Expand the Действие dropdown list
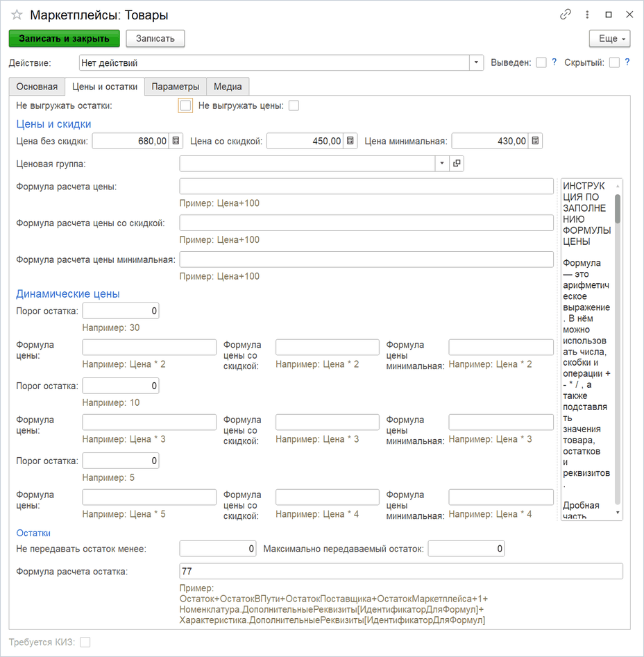Viewport: 644px width, 657px height. pyautogui.click(x=476, y=63)
